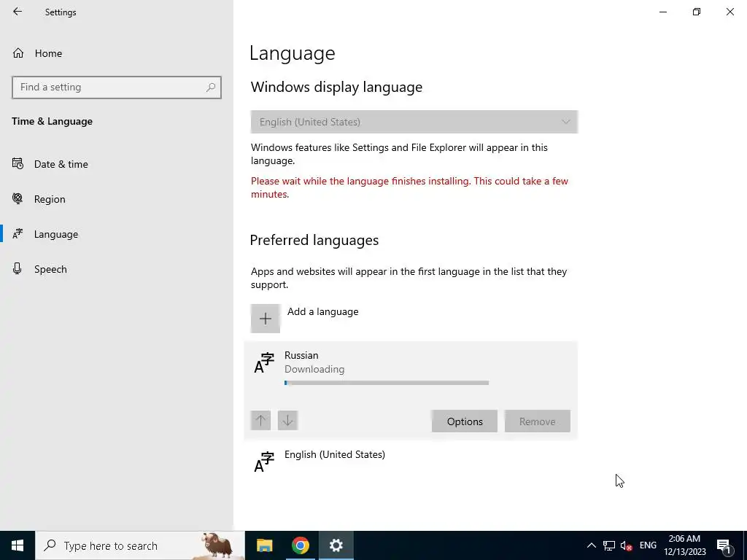Image resolution: width=747 pixels, height=560 pixels.
Task: Click the Date & time calendar icon
Action: pyautogui.click(x=18, y=164)
